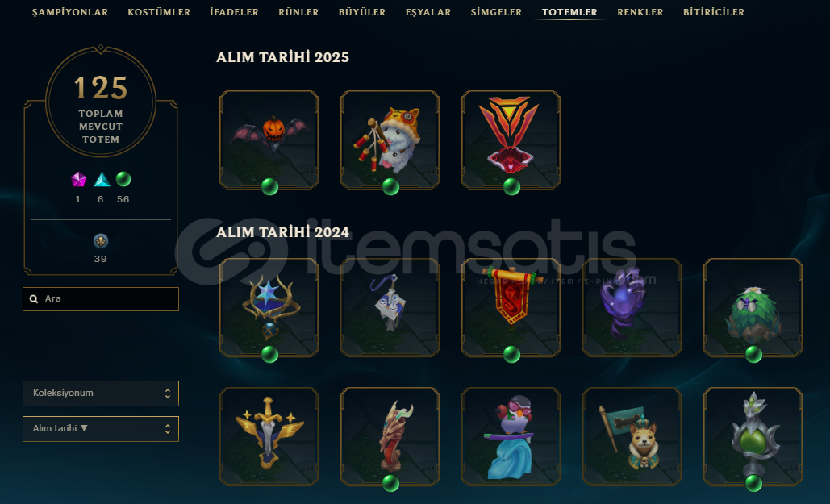The height and width of the screenshot is (504, 830).
Task: Select the corgi with bone flag ward
Action: (x=632, y=437)
